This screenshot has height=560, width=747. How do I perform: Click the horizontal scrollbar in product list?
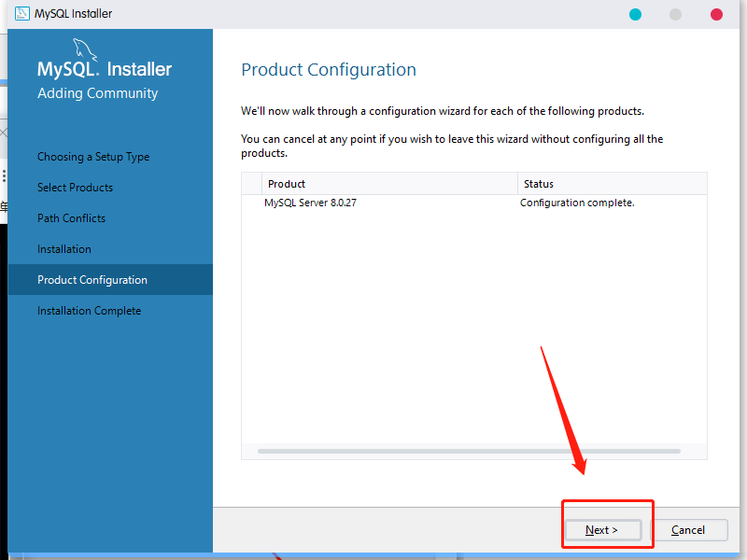[469, 451]
